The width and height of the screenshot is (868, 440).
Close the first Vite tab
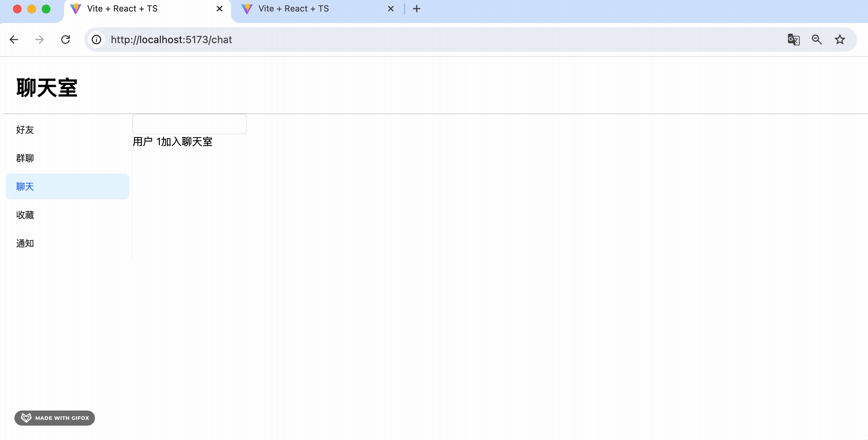[219, 9]
